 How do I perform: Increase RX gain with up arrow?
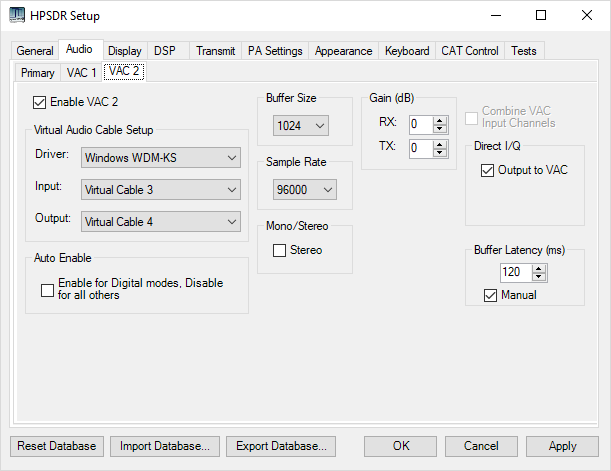point(440,121)
